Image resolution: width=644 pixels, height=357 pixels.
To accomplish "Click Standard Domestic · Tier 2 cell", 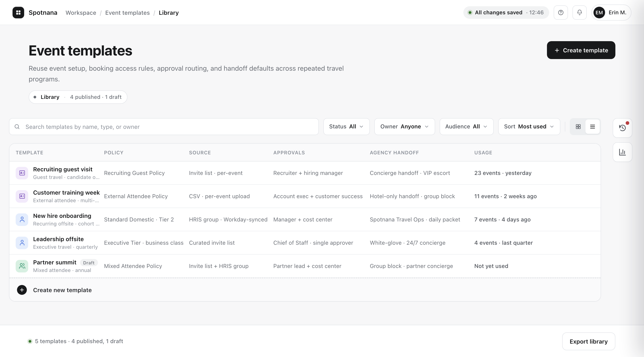I will click(x=139, y=219).
